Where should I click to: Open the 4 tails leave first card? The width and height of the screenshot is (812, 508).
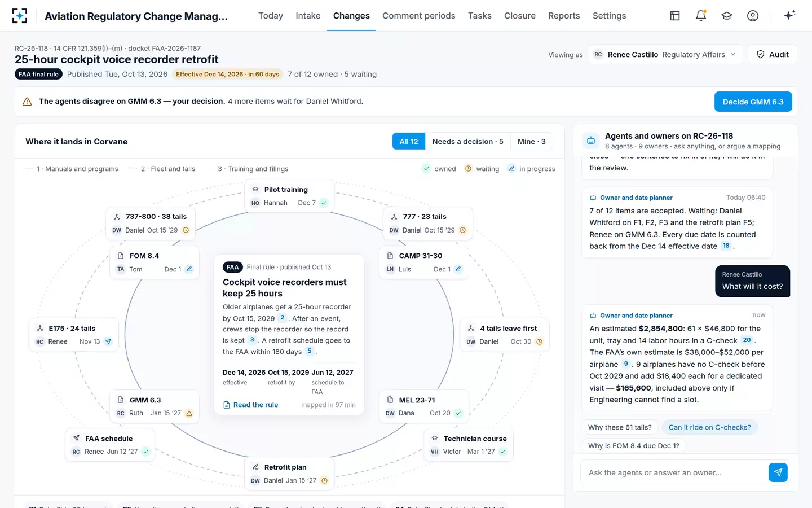505,335
